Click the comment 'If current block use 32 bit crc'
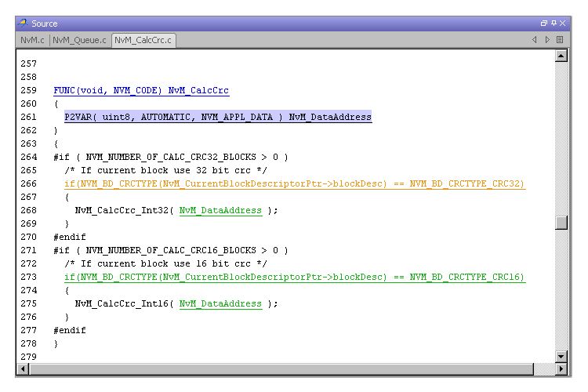The height and width of the screenshot is (392, 588). [x=165, y=171]
